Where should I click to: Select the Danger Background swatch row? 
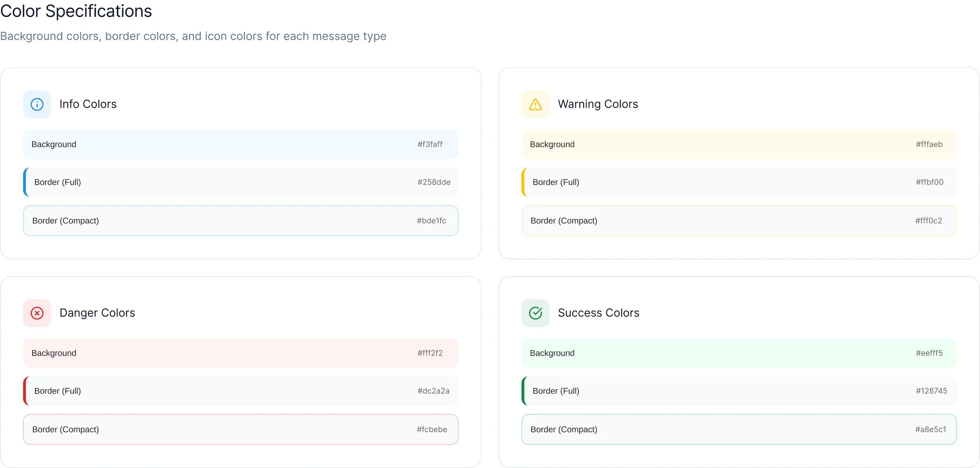point(240,353)
